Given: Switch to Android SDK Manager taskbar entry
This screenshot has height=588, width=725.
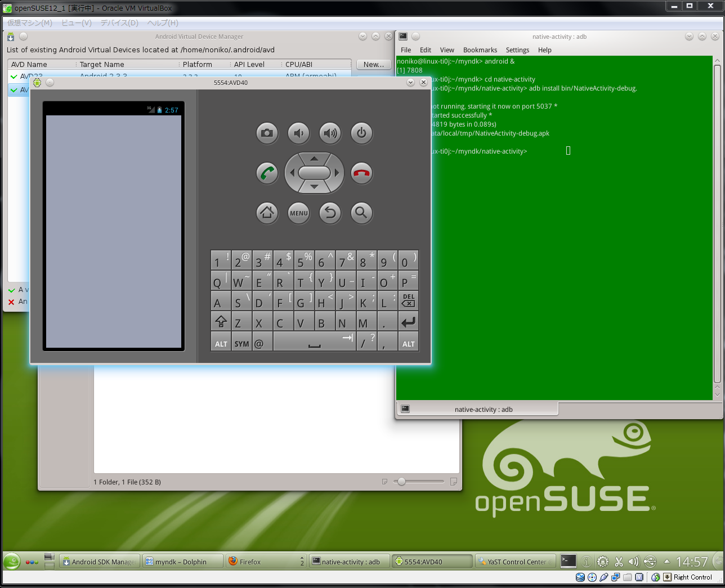Looking at the screenshot, I should tap(99, 562).
